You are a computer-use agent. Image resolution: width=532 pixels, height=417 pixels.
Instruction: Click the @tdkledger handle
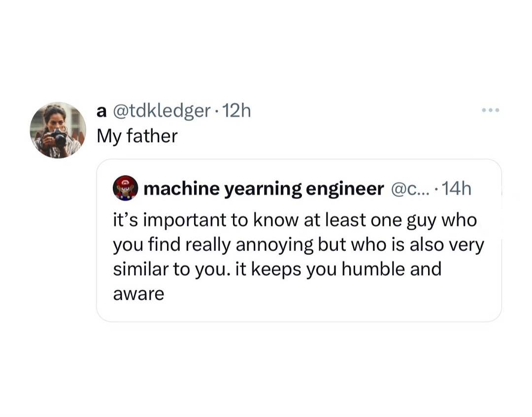coord(162,111)
